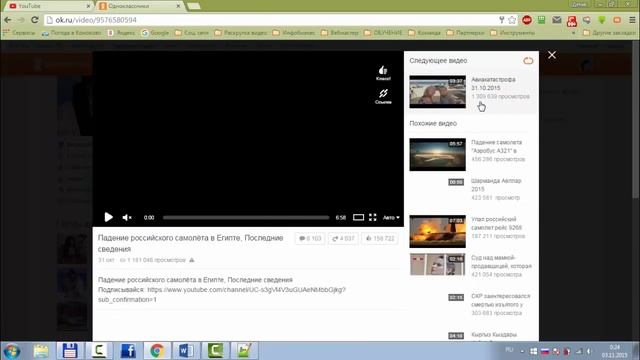Click the video progress bar
Viewport: 640px width, 360px height.
[x=246, y=218]
